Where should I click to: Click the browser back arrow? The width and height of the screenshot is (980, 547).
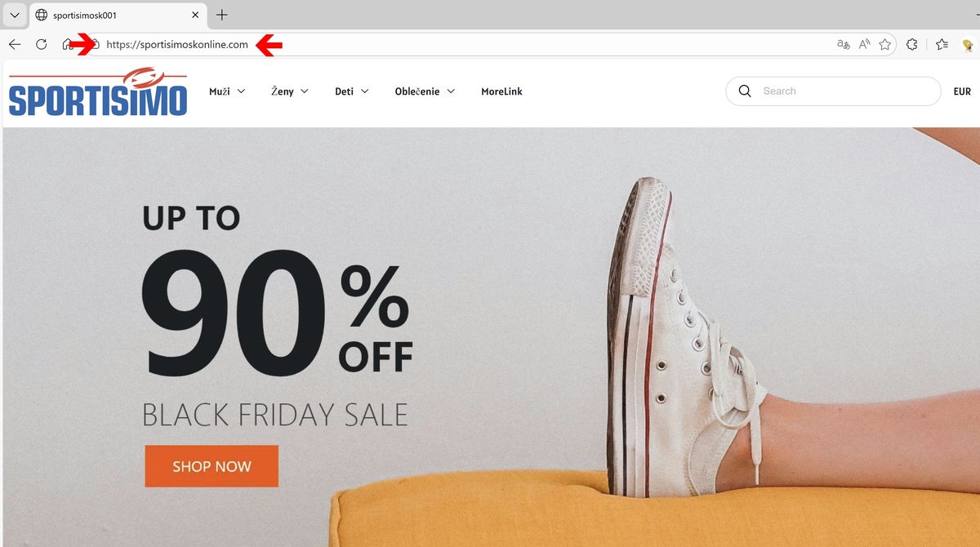(15, 45)
